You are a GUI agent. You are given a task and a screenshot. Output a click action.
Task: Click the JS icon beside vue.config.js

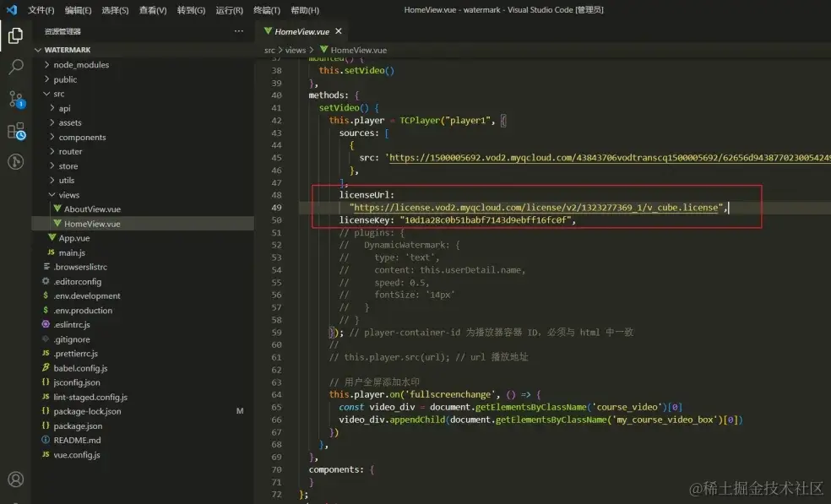tap(46, 454)
